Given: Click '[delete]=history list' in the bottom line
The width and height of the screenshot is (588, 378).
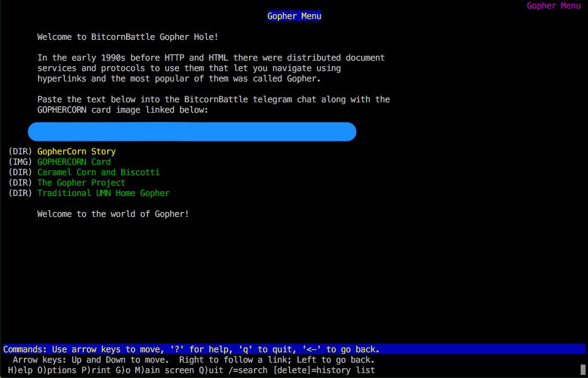Looking at the screenshot, I should pos(324,370).
